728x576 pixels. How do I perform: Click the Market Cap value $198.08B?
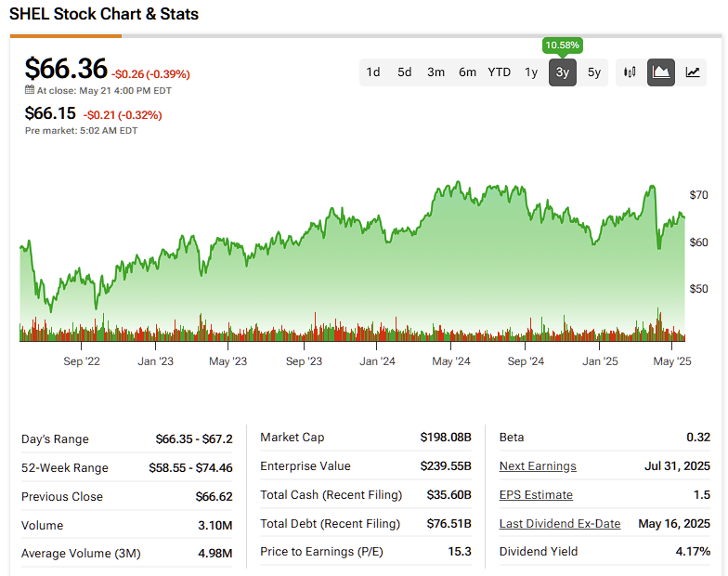[x=446, y=437]
